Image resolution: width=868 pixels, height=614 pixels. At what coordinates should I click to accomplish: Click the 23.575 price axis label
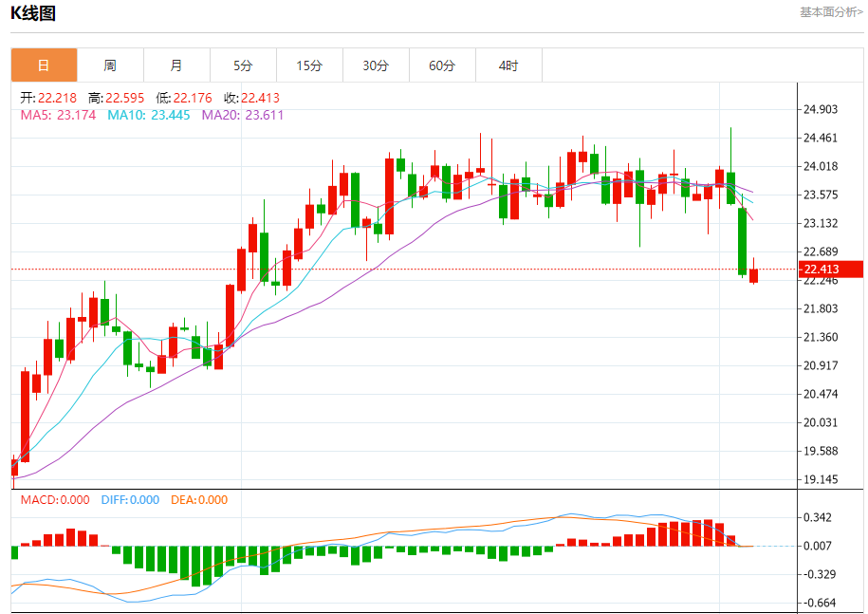[x=821, y=195]
